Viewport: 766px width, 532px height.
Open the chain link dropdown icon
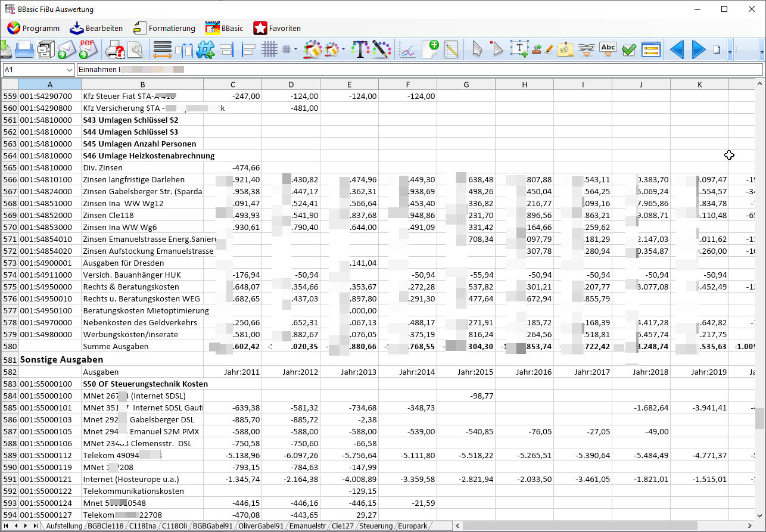click(x=587, y=50)
